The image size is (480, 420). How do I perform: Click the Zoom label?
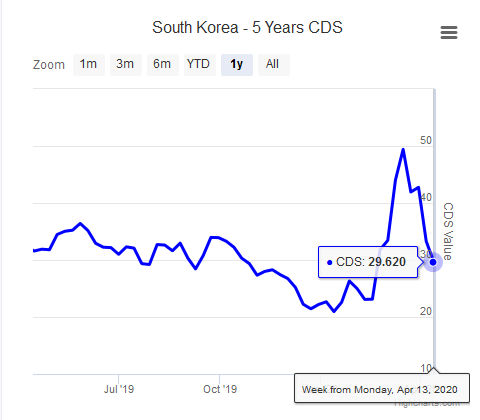pos(49,65)
